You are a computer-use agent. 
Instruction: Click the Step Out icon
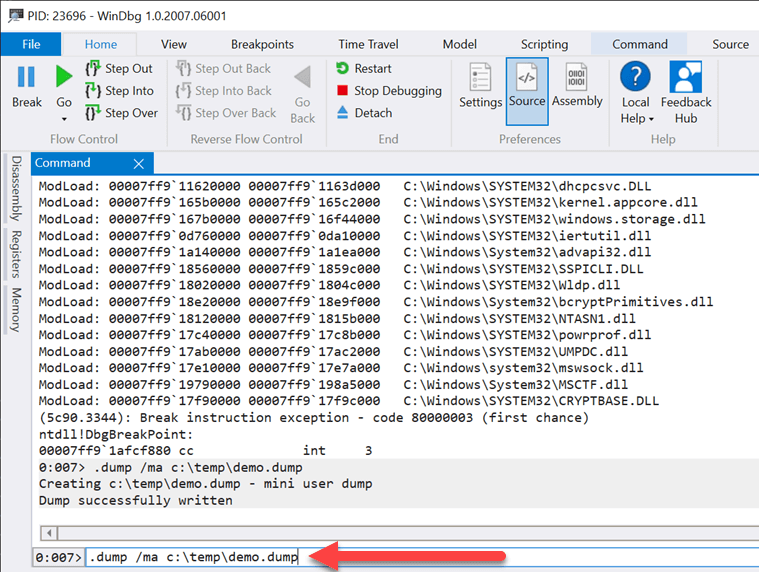(x=93, y=69)
